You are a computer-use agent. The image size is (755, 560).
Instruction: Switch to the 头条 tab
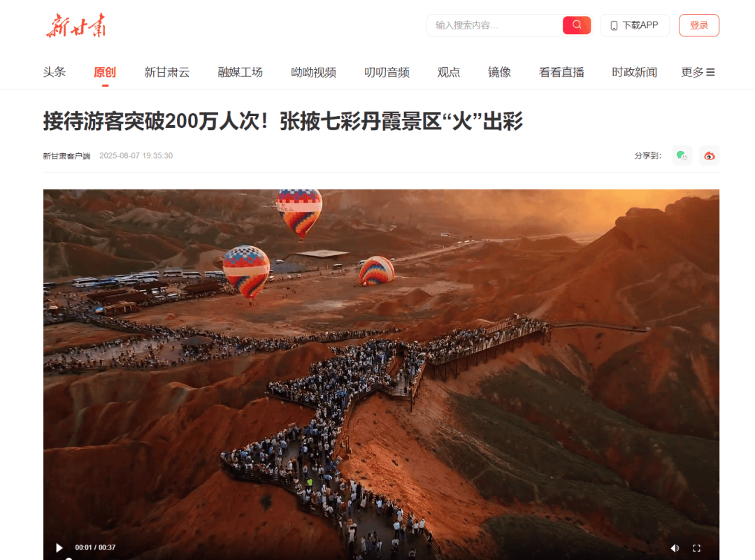pos(55,72)
